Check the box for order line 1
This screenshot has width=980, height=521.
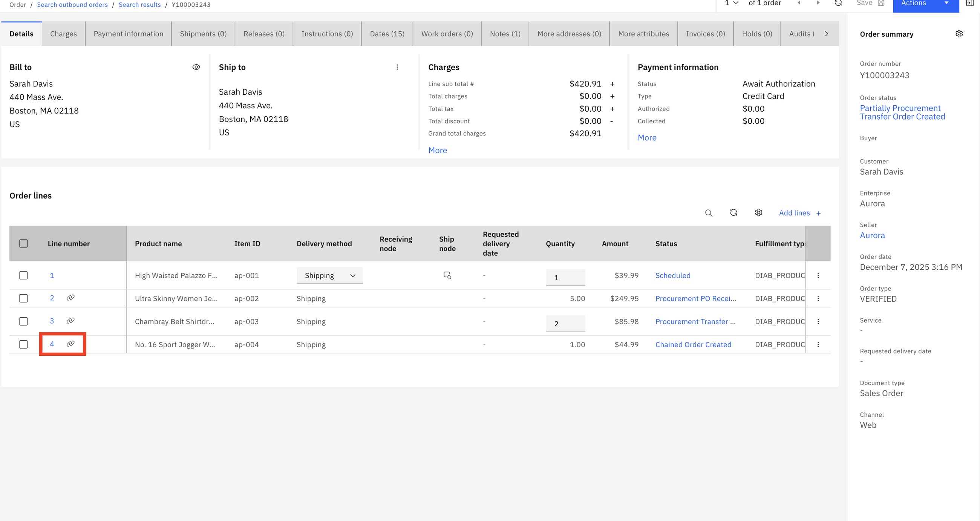(x=24, y=275)
